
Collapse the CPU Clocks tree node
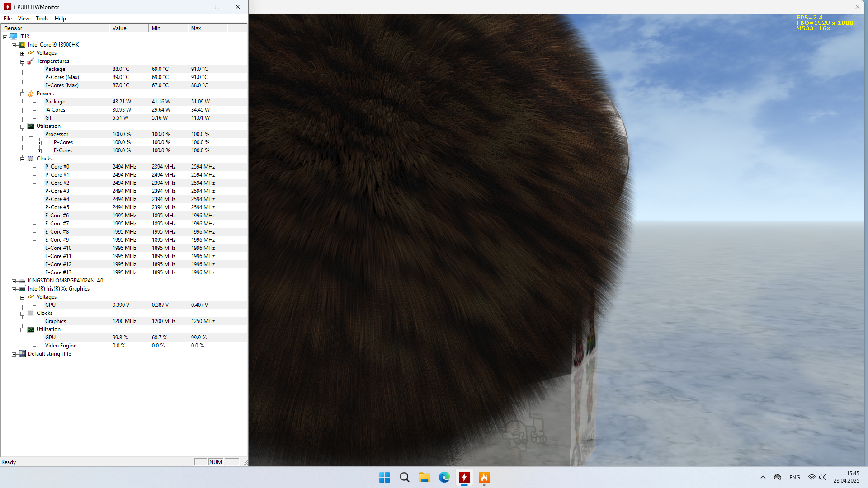tap(22, 159)
